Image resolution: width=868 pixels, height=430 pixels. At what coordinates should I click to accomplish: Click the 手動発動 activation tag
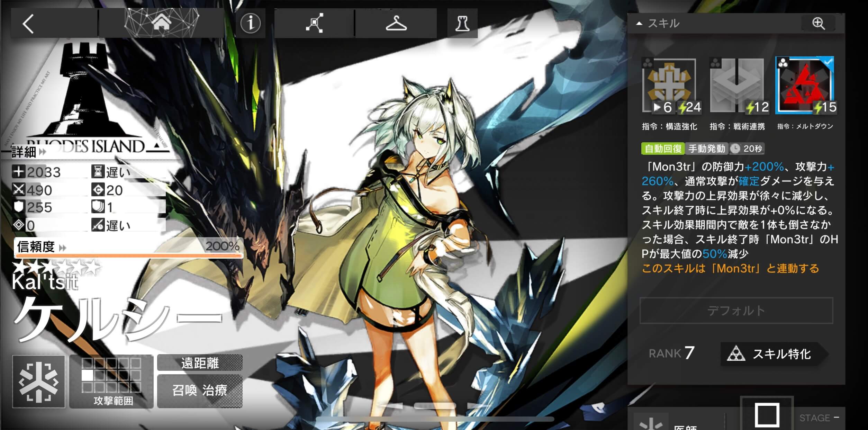(x=706, y=149)
